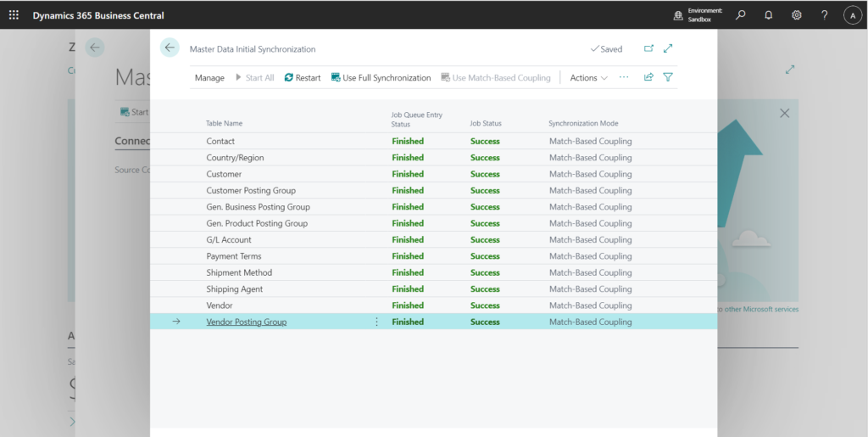
Task: Select the Country/Region table name
Action: [x=235, y=158]
